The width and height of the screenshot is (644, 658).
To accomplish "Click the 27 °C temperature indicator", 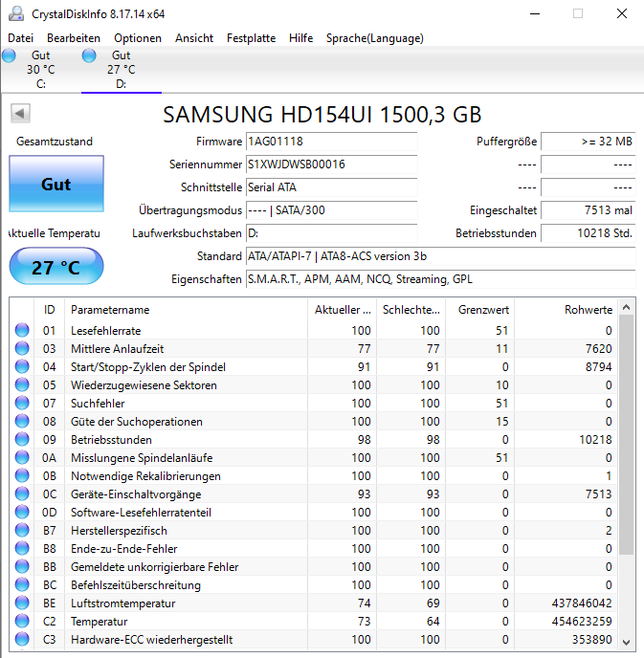I will [56, 267].
